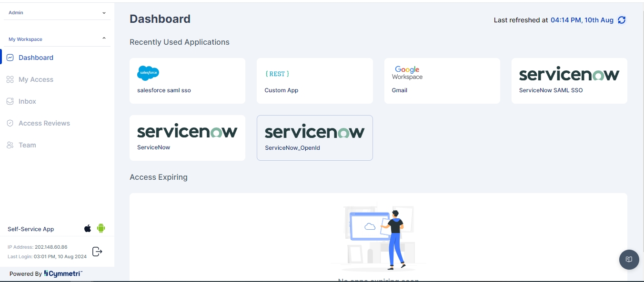Go to My Access page

(x=36, y=79)
